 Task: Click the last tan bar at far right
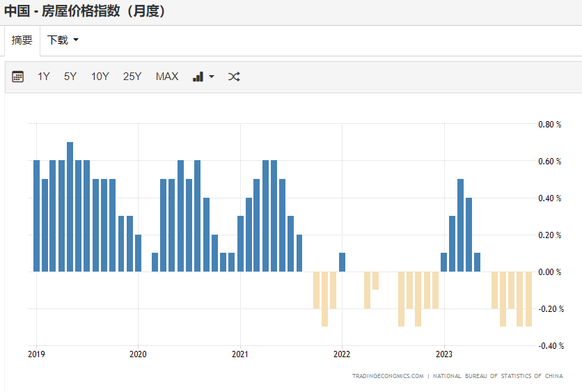click(x=528, y=299)
